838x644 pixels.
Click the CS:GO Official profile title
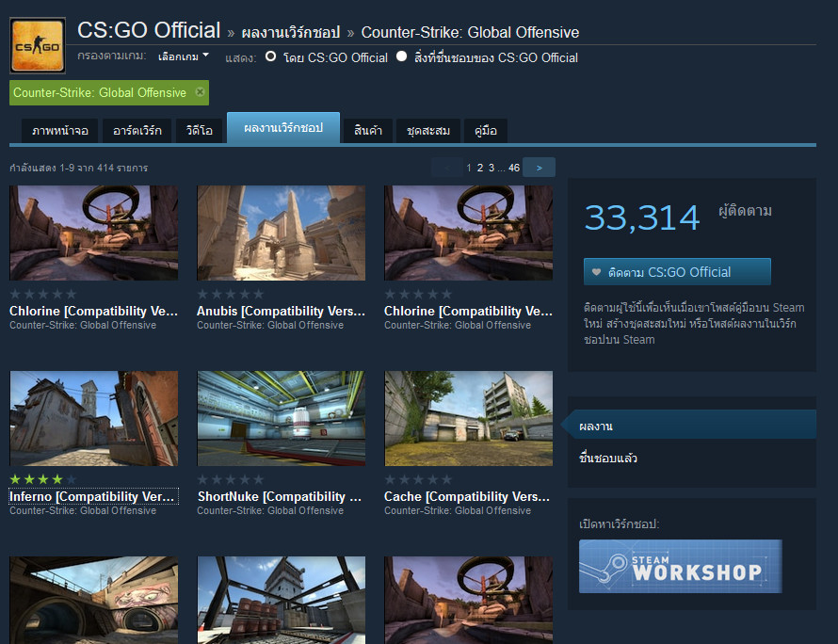149,30
